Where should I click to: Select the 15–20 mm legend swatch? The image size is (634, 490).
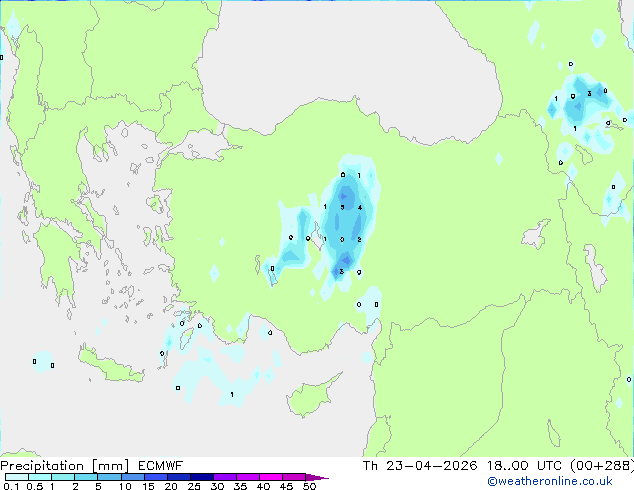point(156,477)
